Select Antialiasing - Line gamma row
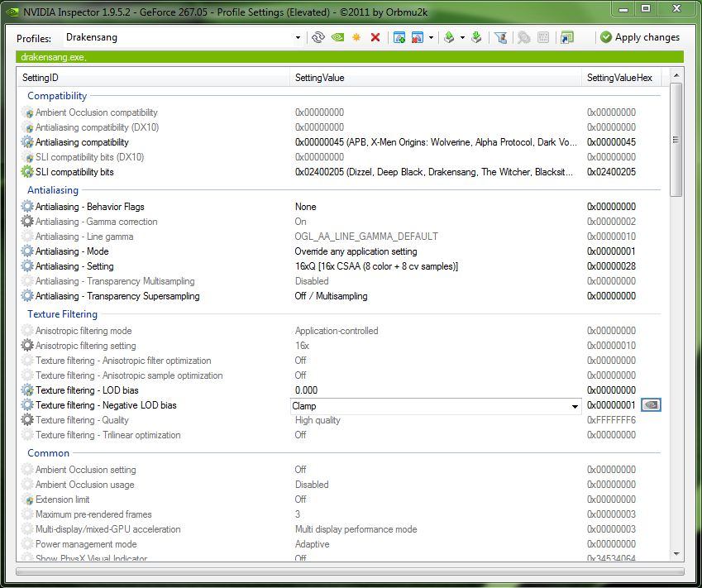The image size is (702, 588). coord(341,236)
